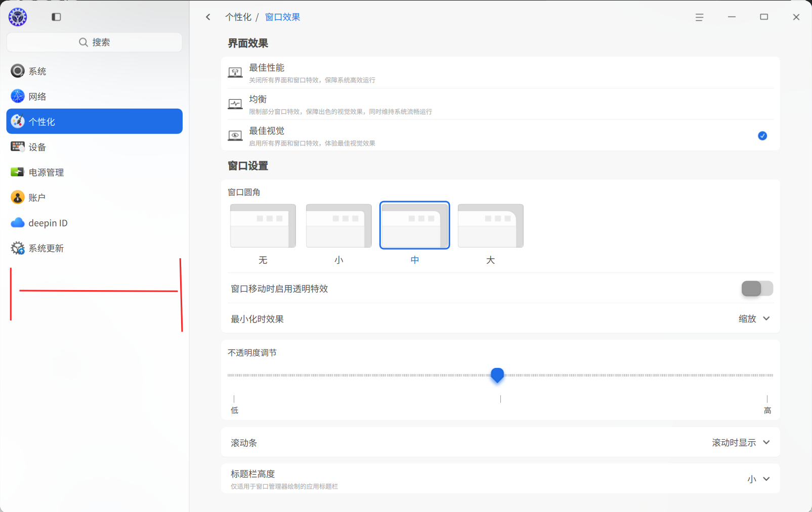
Task: Open 网络 in the sidebar
Action: pyautogui.click(x=94, y=96)
